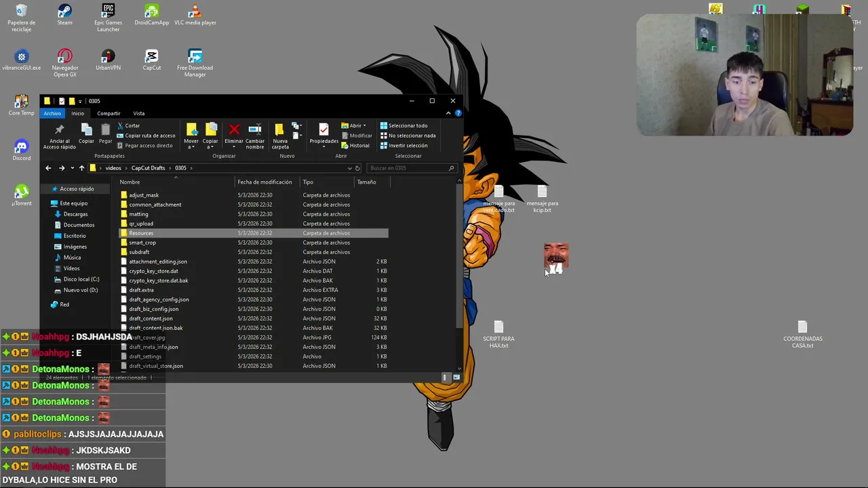Open VLC media player desktop icon

tap(195, 16)
